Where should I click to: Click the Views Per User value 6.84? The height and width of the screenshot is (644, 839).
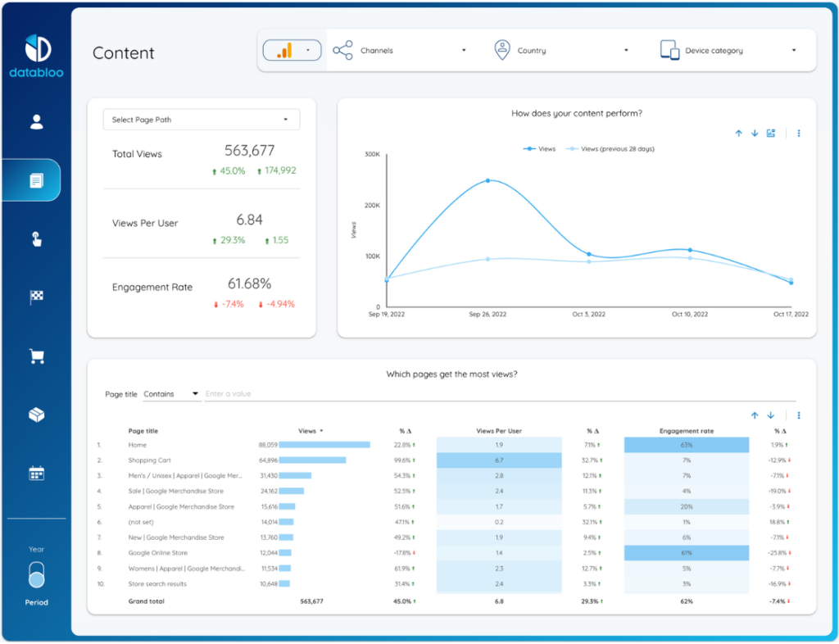[249, 220]
